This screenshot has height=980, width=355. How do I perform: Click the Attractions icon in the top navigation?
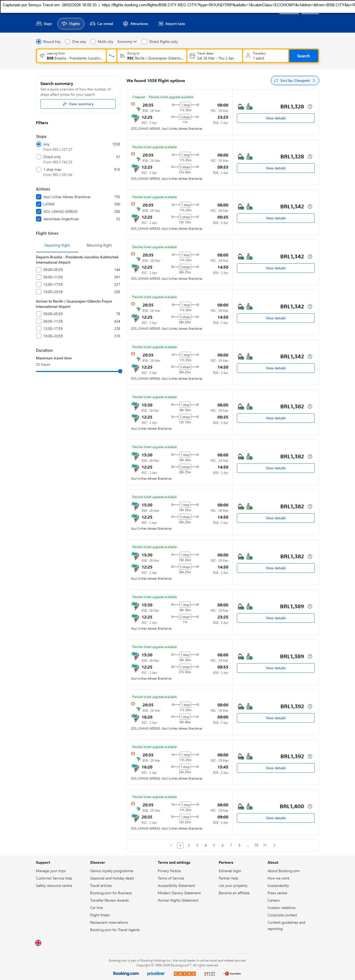coord(126,24)
